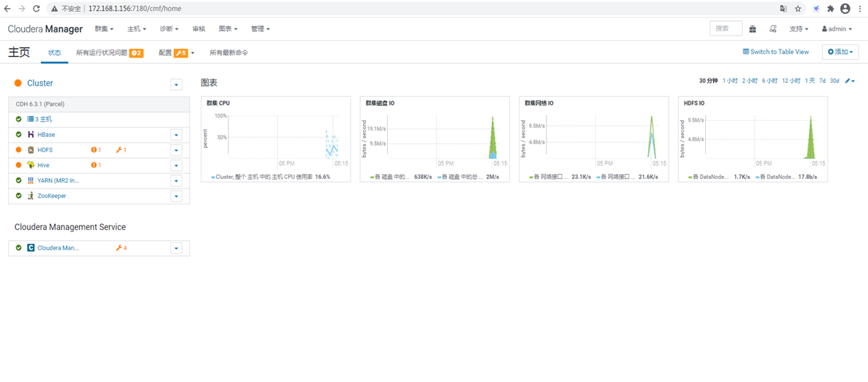Open the 群集磁盘 IO chart
Viewport: 868px width, 382px height.
pyautogui.click(x=434, y=139)
